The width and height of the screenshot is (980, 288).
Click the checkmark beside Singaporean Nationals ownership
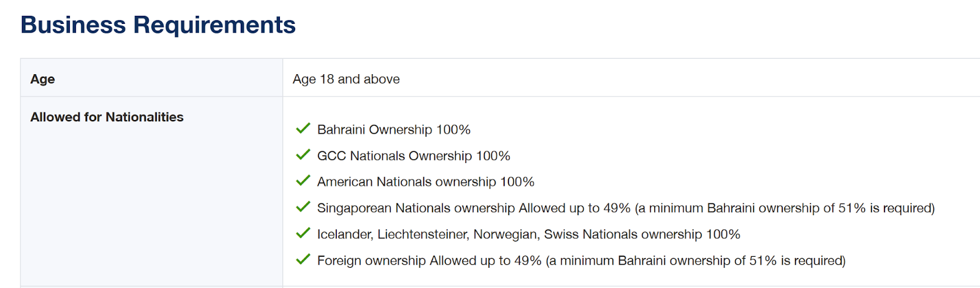tap(303, 207)
